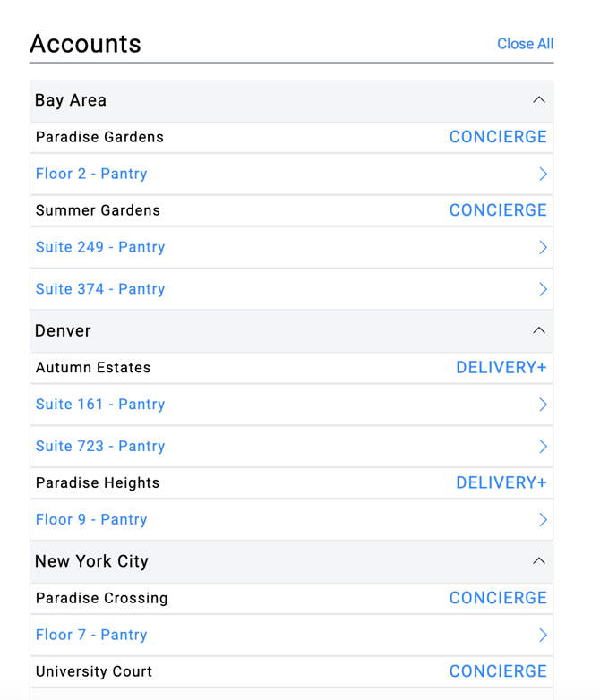Click the chevron beside Suite 249 - Pantry
The image size is (600, 700).
coord(542,248)
